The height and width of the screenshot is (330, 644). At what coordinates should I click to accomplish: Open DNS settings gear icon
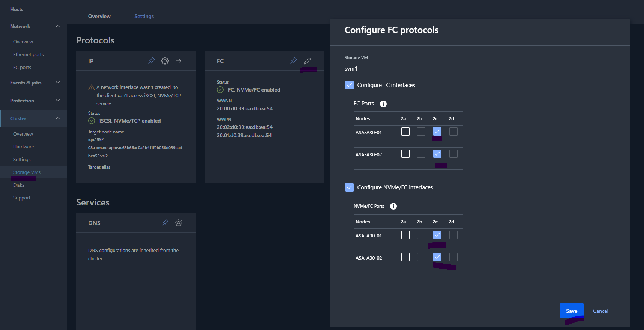179,223
